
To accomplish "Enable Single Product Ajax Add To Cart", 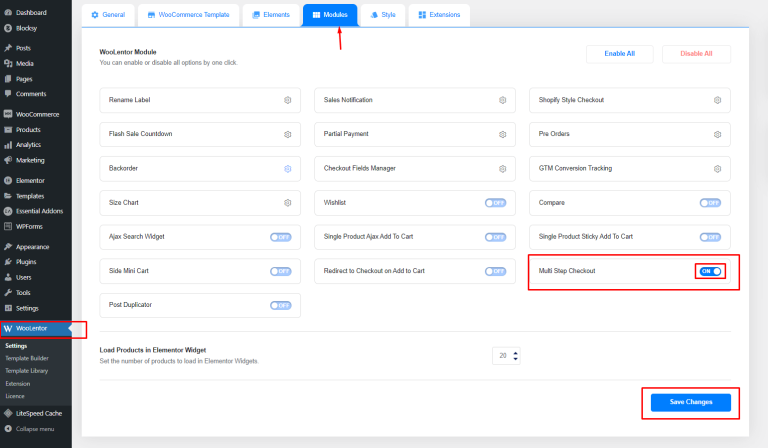I will click(x=495, y=237).
